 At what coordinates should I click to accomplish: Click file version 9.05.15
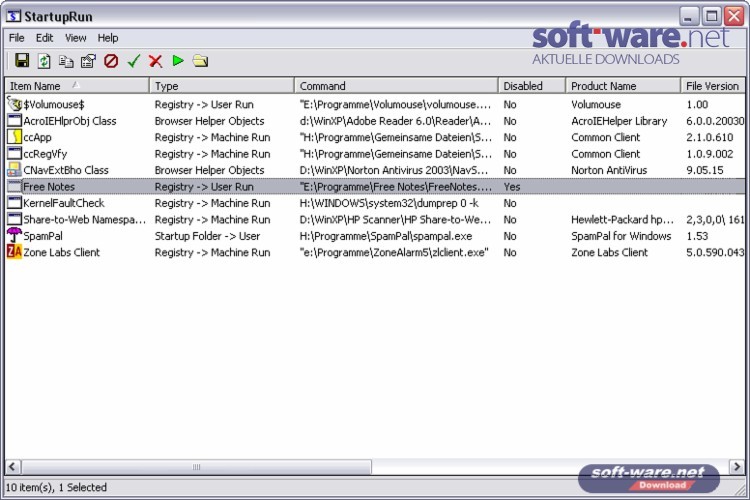(x=705, y=170)
